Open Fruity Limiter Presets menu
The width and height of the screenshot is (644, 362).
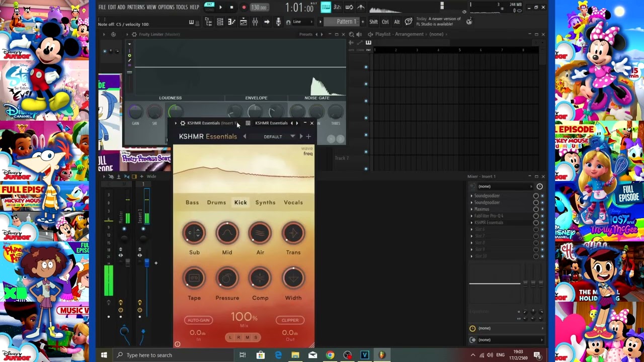306,34
